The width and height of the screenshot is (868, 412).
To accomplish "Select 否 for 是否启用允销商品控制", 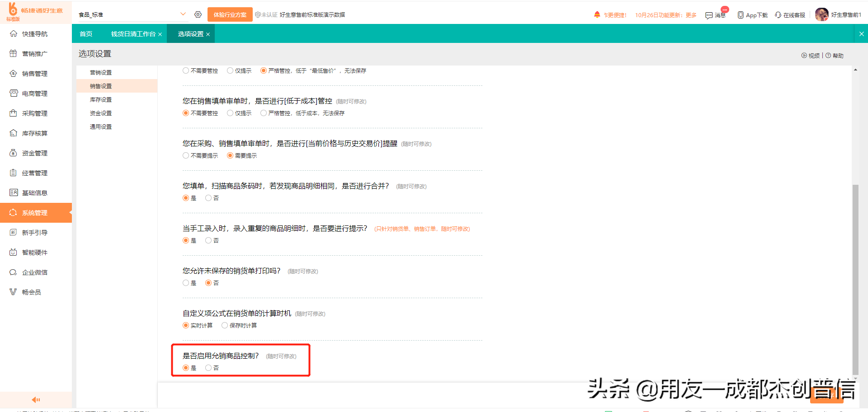I will point(208,368).
